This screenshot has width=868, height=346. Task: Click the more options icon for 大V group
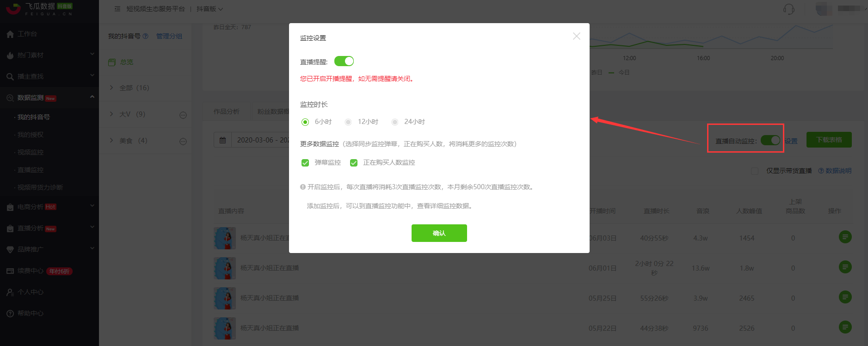(x=183, y=115)
